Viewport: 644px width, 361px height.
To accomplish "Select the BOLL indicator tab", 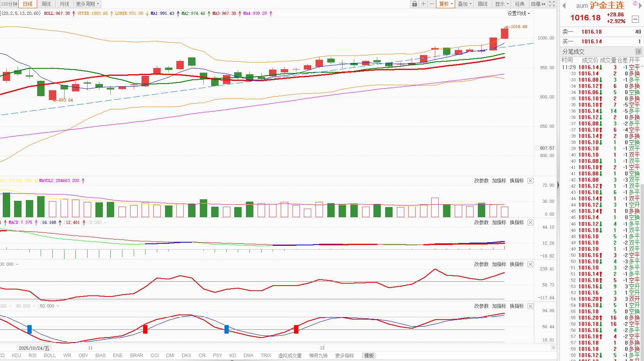I will click(x=50, y=356).
